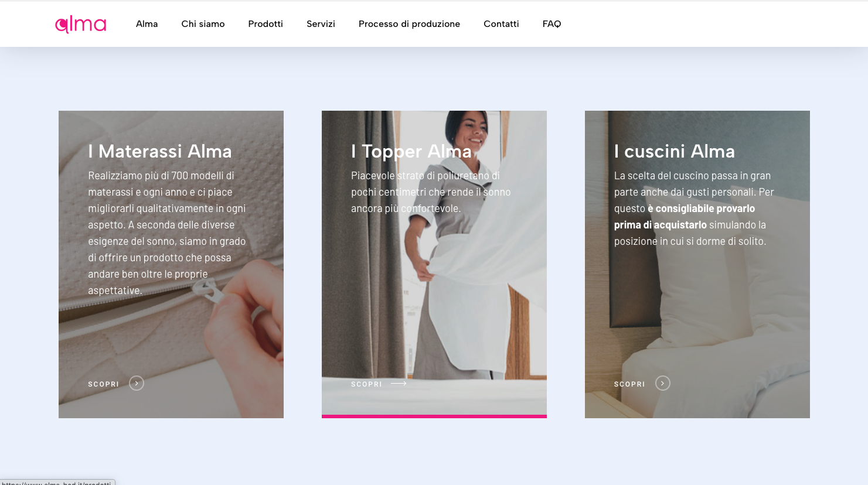Click the 'I Materassi Alma' heading
This screenshot has height=485, width=868.
[x=160, y=152]
